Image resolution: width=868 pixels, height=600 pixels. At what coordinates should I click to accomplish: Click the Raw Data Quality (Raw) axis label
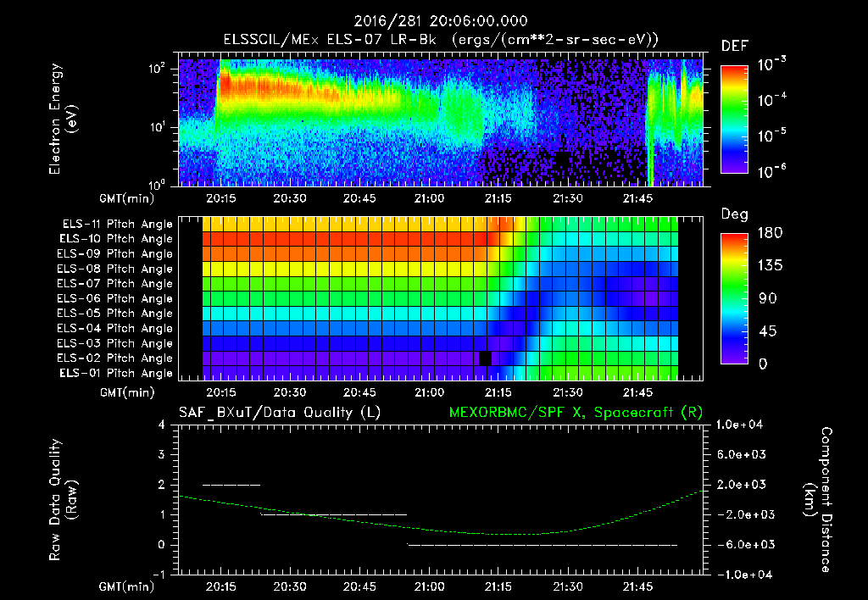63,500
